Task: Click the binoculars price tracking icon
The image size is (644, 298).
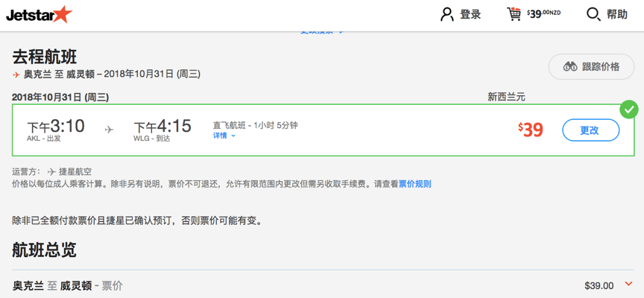Action: coord(570,67)
